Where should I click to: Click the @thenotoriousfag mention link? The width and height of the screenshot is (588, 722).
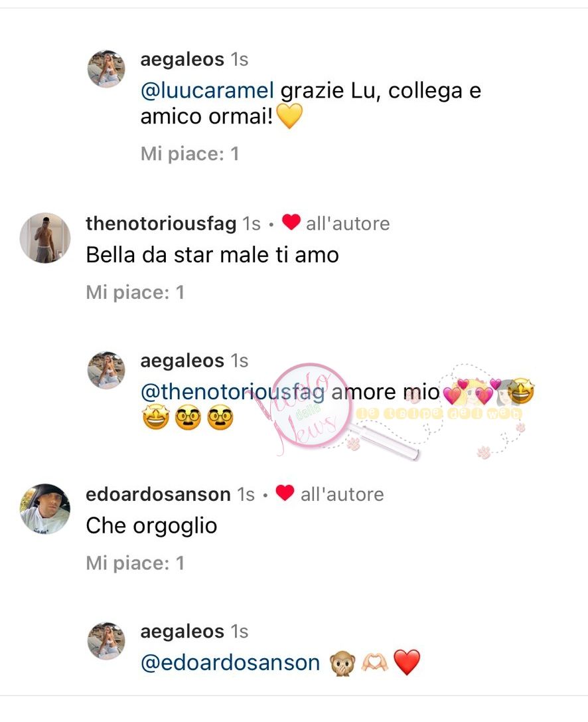[x=233, y=393]
